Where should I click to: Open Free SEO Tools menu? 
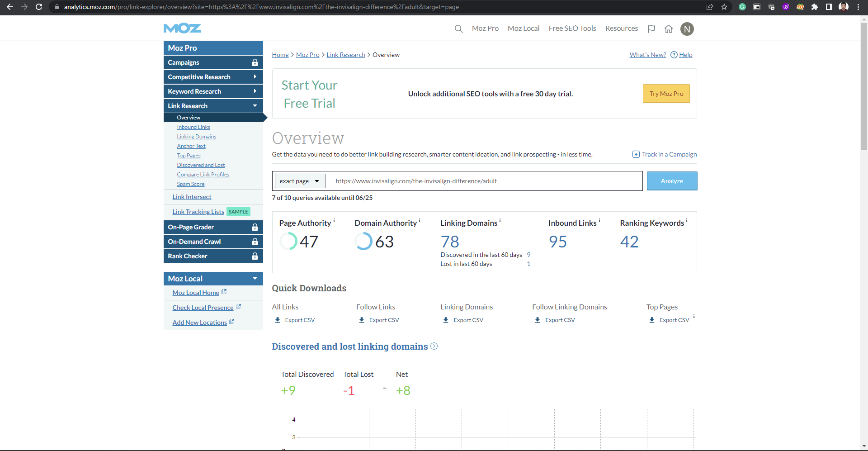pos(572,28)
